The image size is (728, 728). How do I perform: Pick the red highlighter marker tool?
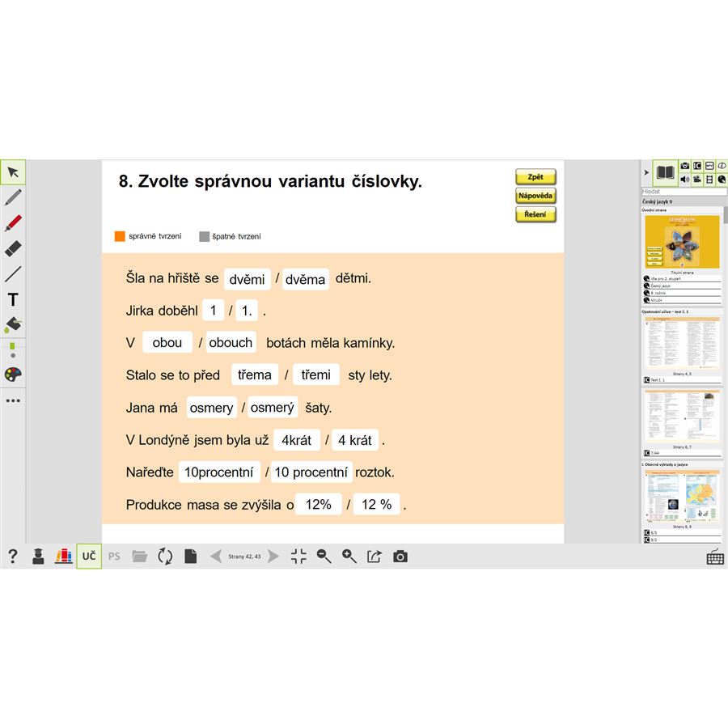13,223
